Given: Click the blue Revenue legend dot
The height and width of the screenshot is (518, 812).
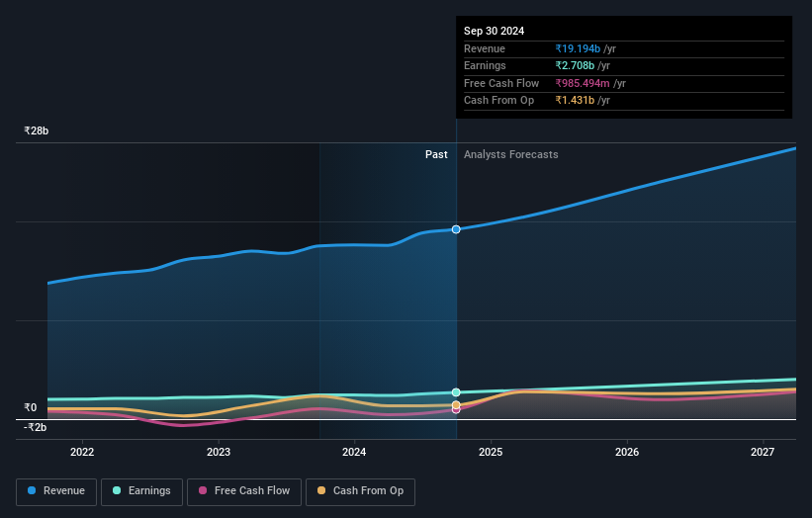Looking at the screenshot, I should coord(33,491).
